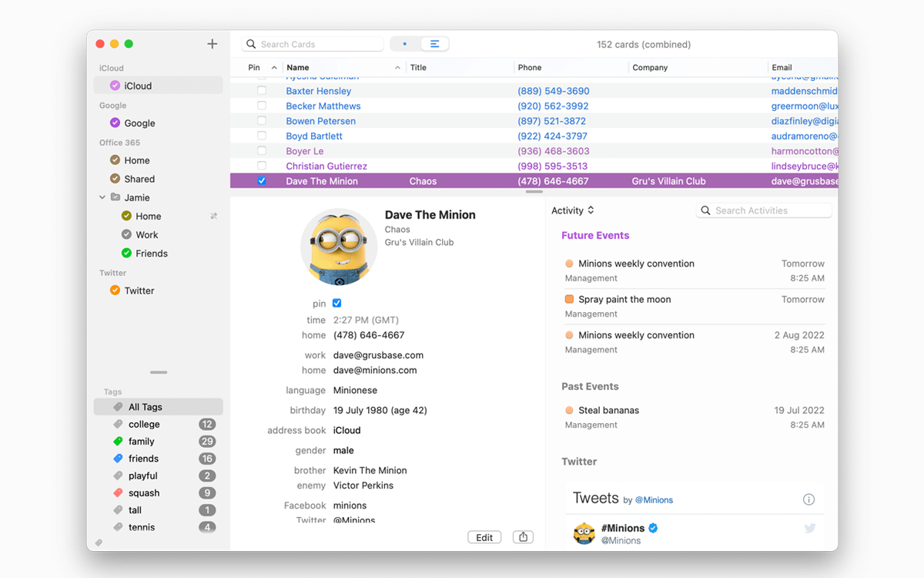Click the sidebar Tags split handle
Screen dimensions: 924x578
click(x=159, y=372)
